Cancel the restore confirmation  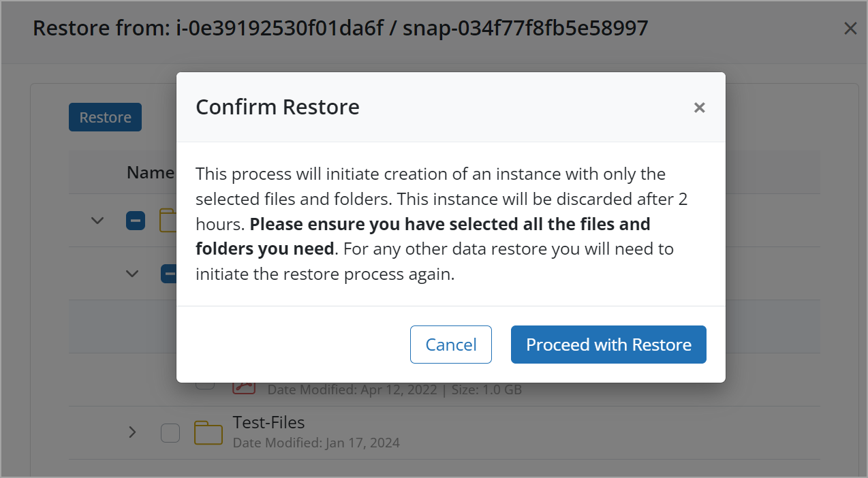[x=450, y=345]
